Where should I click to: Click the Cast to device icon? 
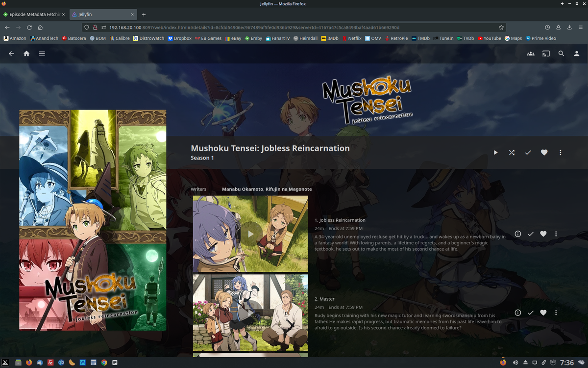click(x=546, y=53)
